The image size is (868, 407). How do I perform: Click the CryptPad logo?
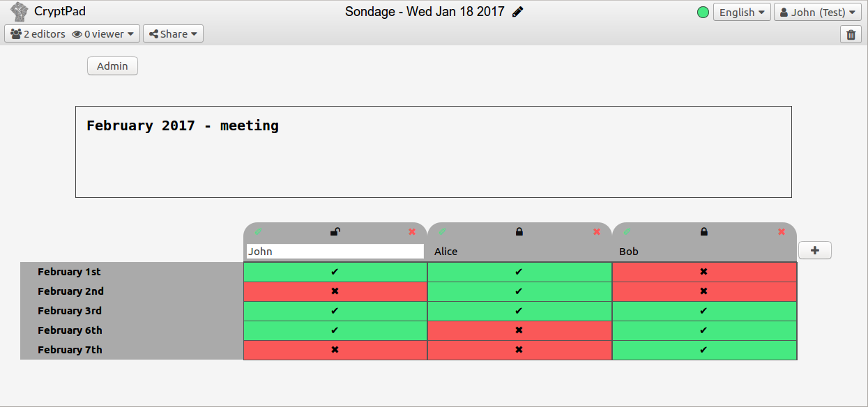(x=19, y=12)
